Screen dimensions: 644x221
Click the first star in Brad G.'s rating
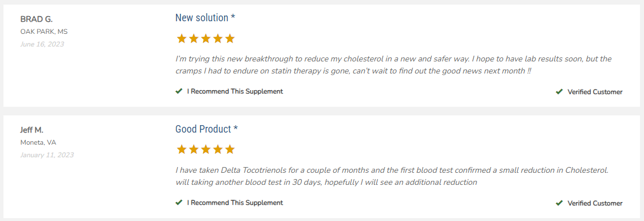tap(182, 39)
